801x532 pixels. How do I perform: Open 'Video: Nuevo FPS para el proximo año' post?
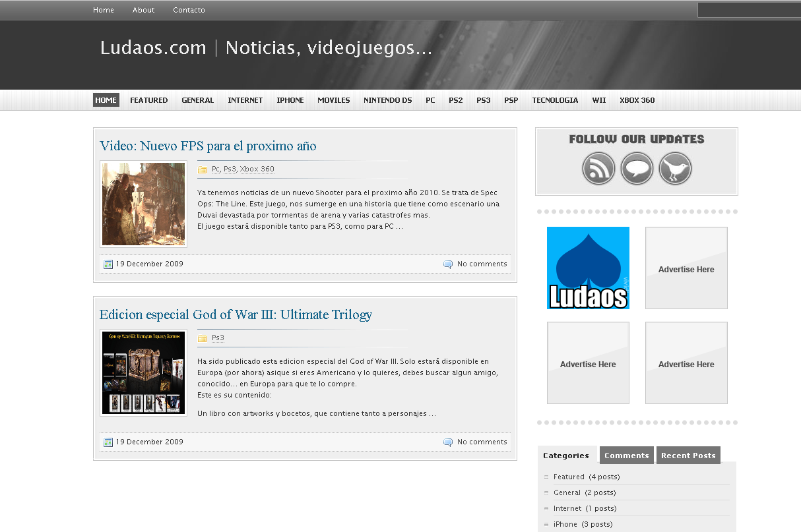(208, 146)
